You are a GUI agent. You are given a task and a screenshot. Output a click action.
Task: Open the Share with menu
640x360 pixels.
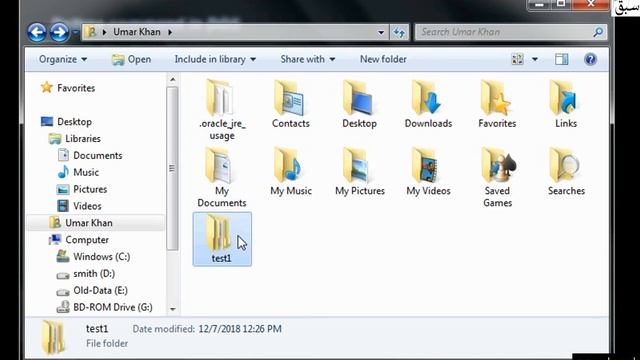tap(308, 60)
